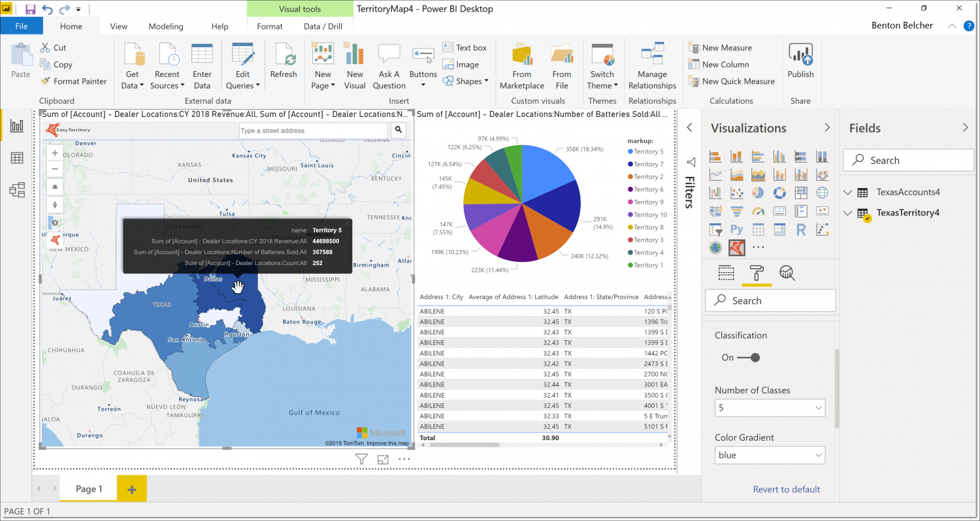Image resolution: width=980 pixels, height=521 pixels.
Task: Switch to the Modeling ribbon tab
Action: pos(165,26)
